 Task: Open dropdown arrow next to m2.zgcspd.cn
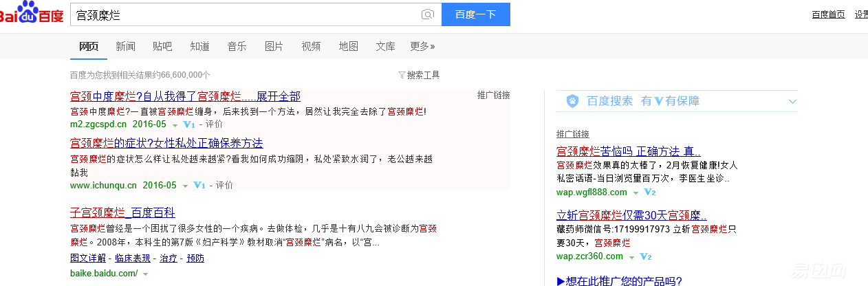coord(175,125)
